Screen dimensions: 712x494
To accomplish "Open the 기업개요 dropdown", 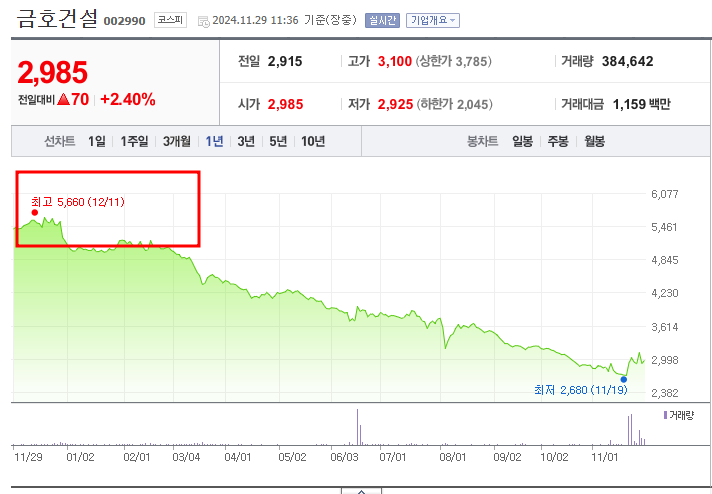I will point(433,20).
